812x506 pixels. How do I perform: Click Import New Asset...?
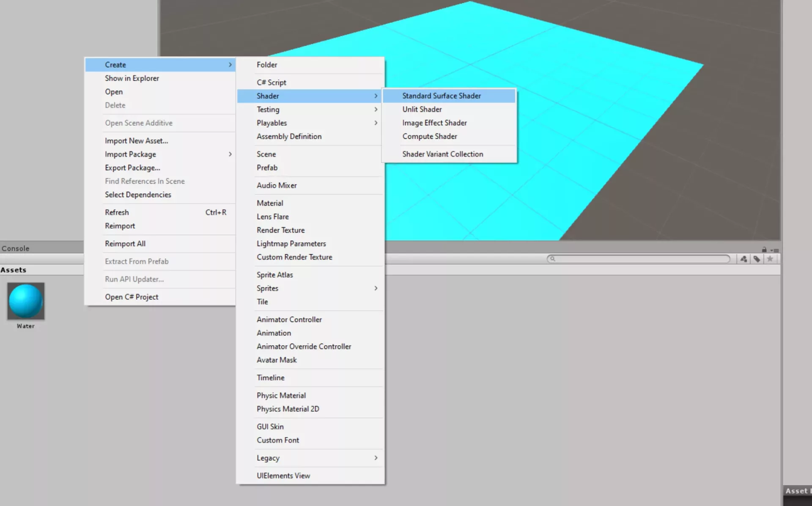pos(160,141)
